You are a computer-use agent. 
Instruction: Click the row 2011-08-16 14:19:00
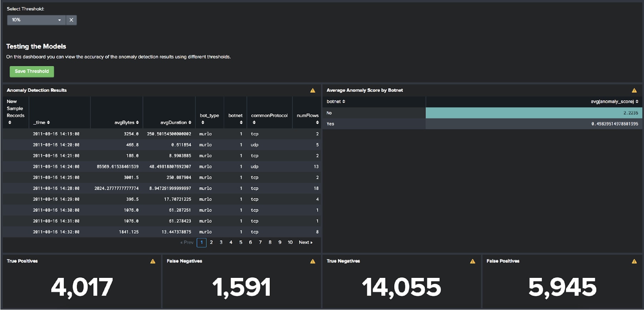pos(162,134)
